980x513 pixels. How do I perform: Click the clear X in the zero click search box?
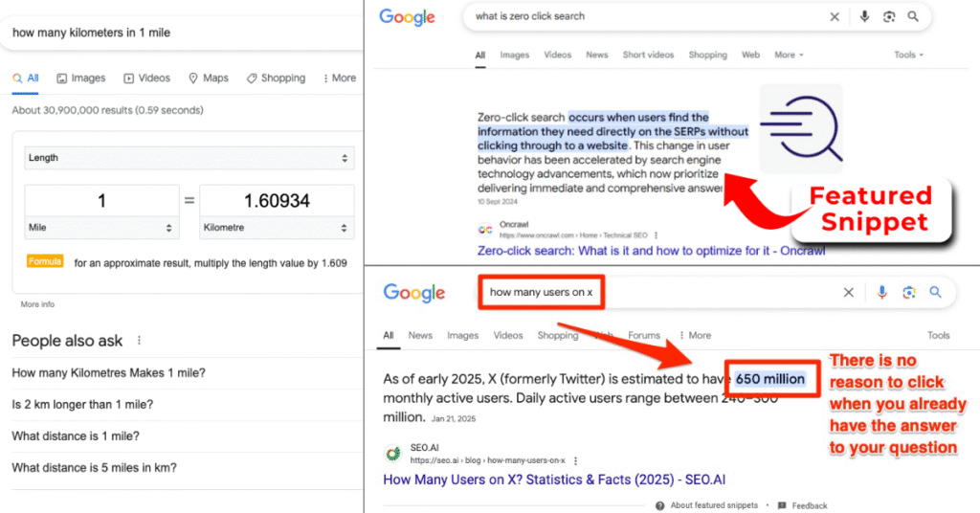(835, 17)
